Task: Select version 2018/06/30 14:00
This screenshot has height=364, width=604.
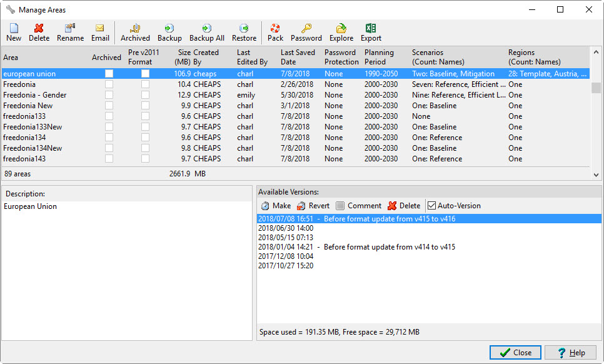Action: point(429,228)
